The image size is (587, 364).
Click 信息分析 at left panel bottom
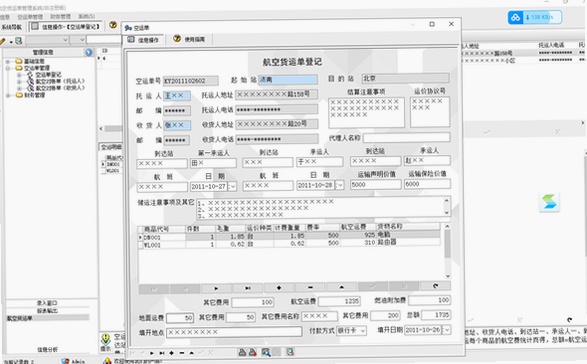(47, 349)
